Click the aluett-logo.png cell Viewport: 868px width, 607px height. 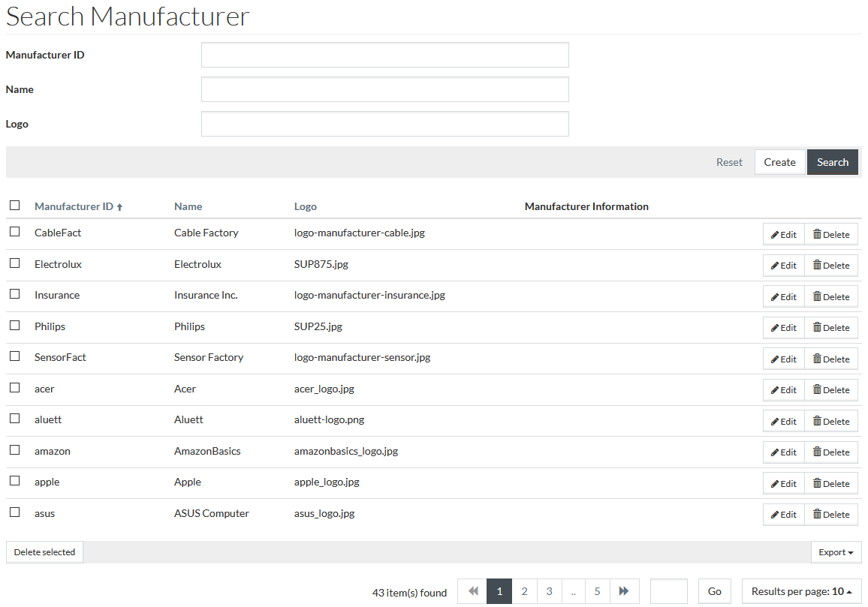329,419
